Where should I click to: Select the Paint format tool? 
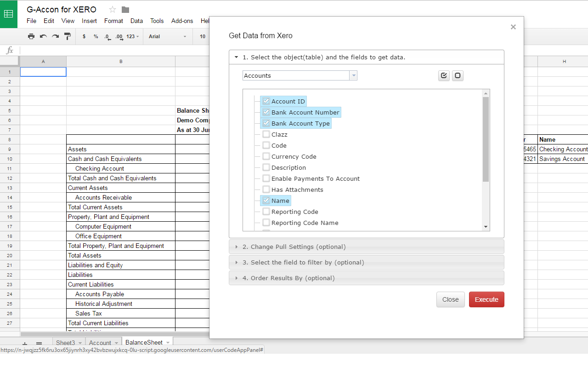[x=67, y=36]
